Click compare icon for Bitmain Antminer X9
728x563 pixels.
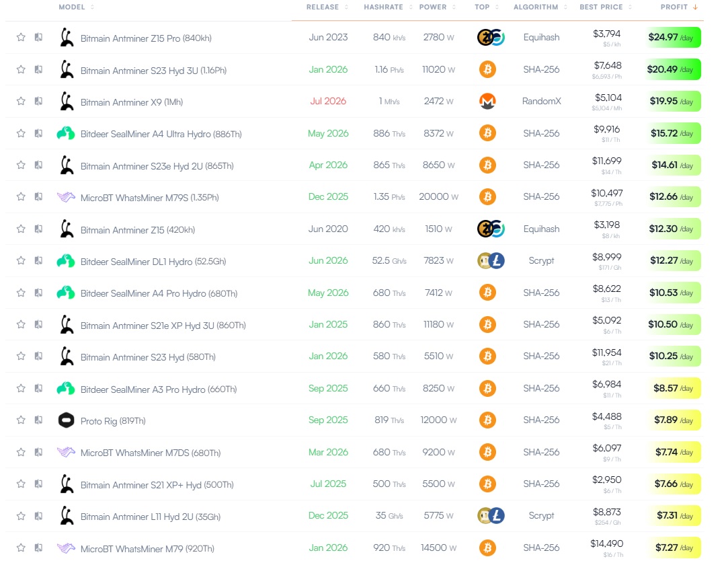(x=38, y=102)
